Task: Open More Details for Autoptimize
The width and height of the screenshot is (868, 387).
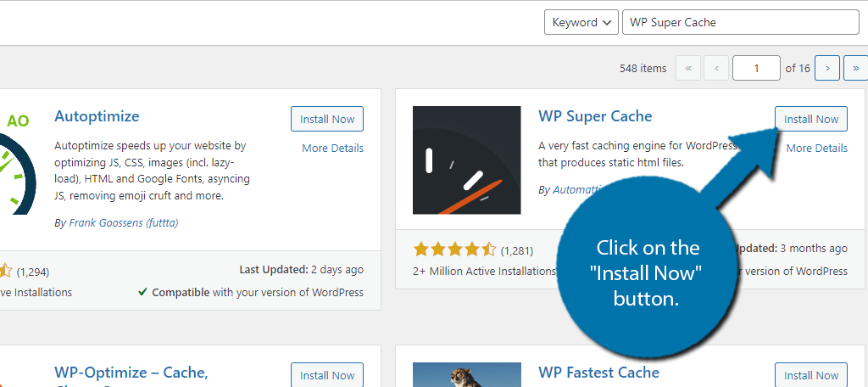Action: click(x=332, y=148)
